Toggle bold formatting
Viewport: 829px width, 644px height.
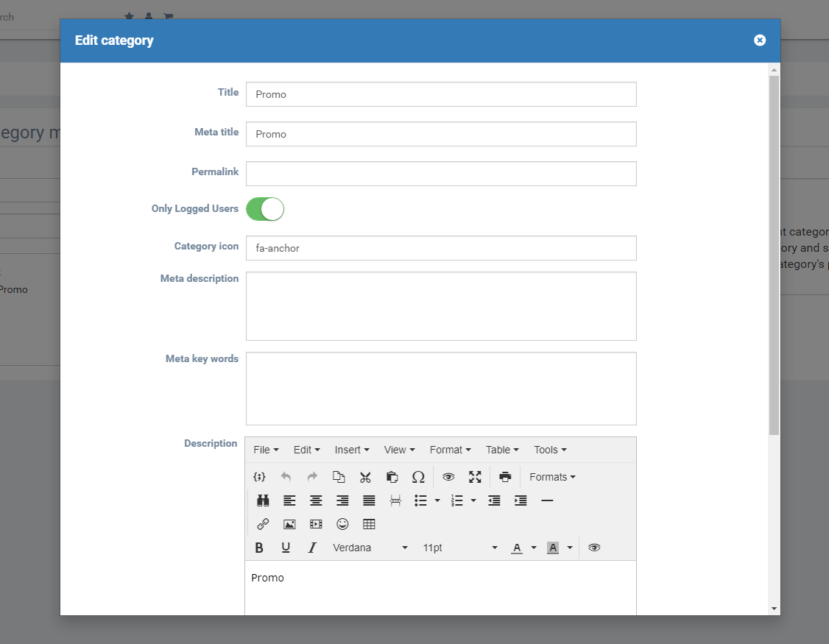click(259, 548)
